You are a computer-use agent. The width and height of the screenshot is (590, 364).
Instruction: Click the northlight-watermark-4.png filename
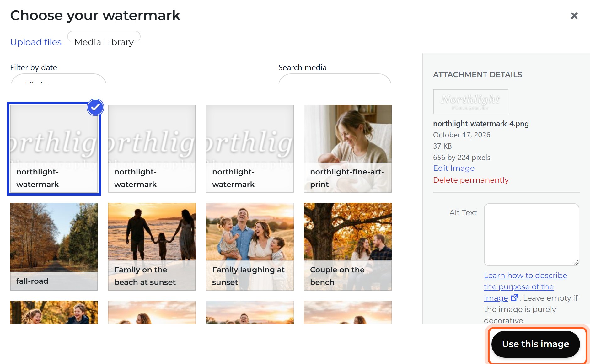tap(481, 124)
